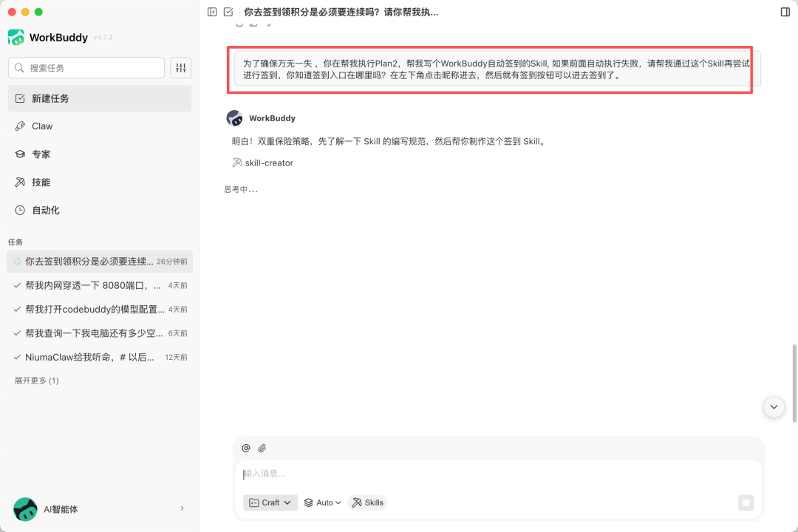Open task NiumaClaw给我听命
The width and height of the screenshot is (798, 532).
click(x=99, y=358)
